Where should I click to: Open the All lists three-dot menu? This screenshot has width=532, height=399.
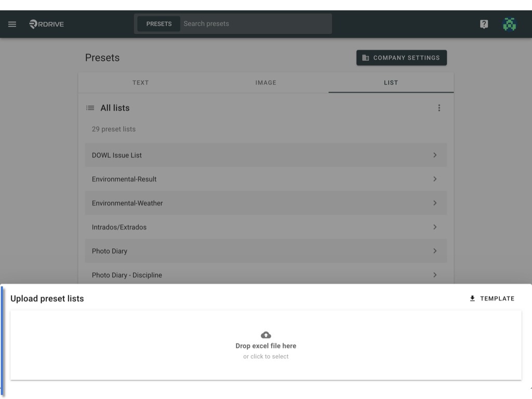pos(439,108)
